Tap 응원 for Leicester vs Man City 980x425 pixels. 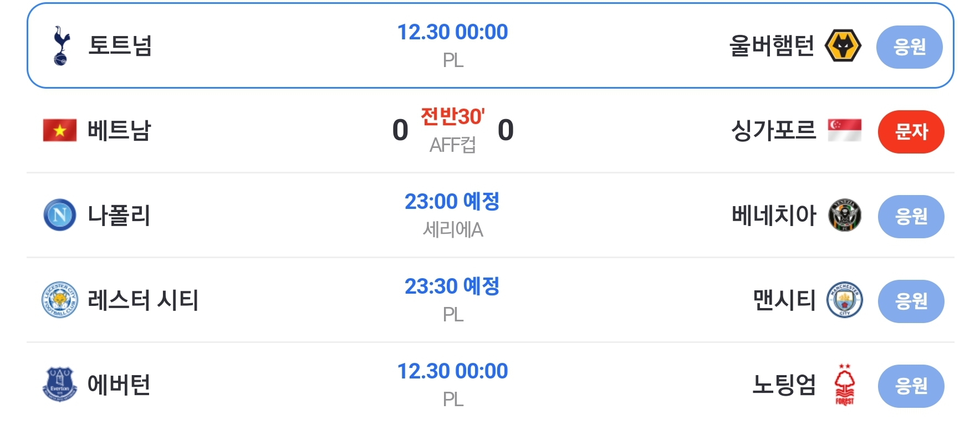click(911, 301)
